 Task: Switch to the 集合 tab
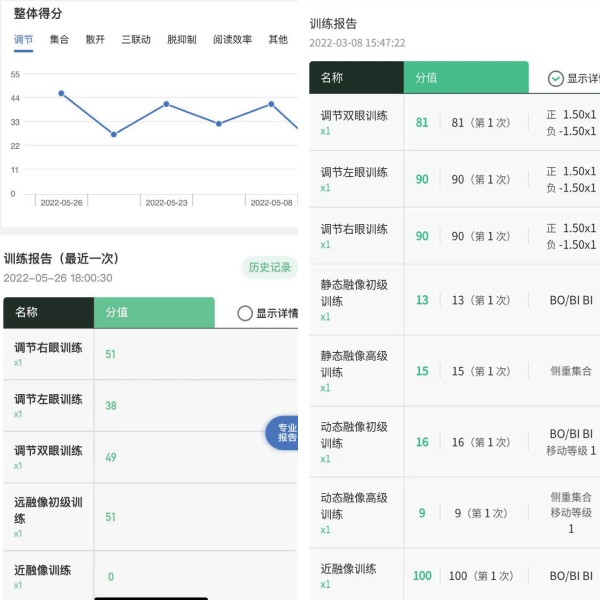coord(59,39)
